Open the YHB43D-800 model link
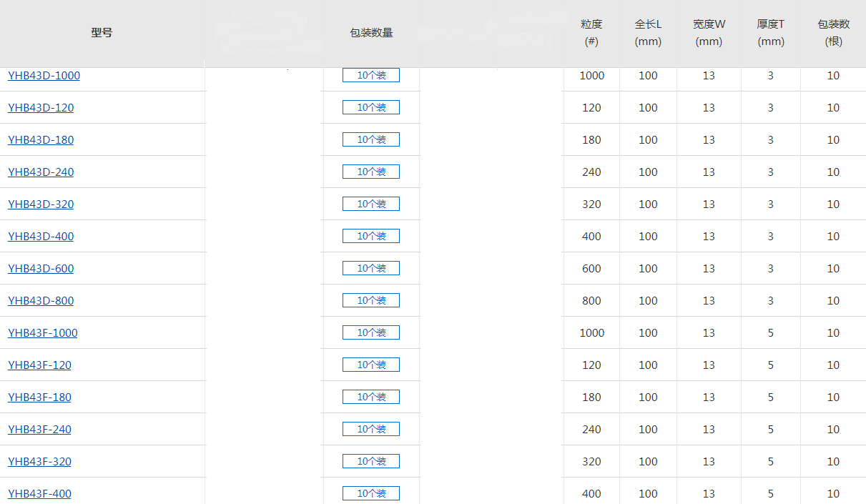Viewport: 866px width, 504px height. [41, 301]
